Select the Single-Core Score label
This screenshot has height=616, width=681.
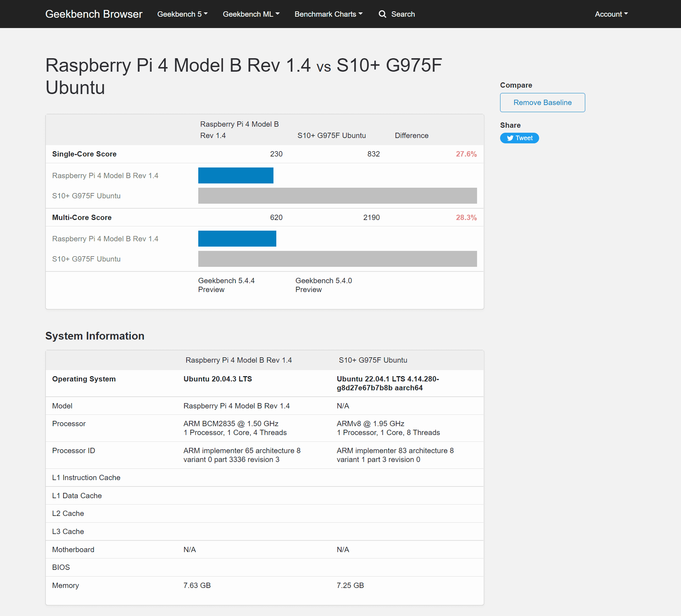84,154
